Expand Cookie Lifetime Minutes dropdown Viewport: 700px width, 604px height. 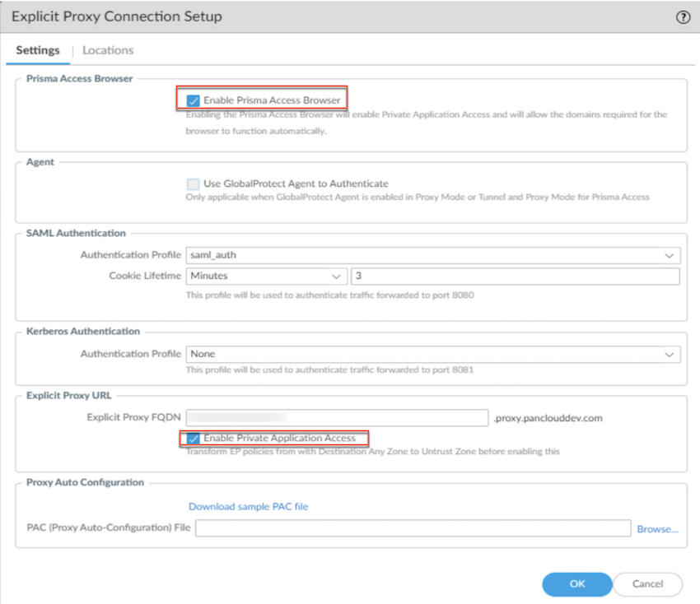coord(266,276)
